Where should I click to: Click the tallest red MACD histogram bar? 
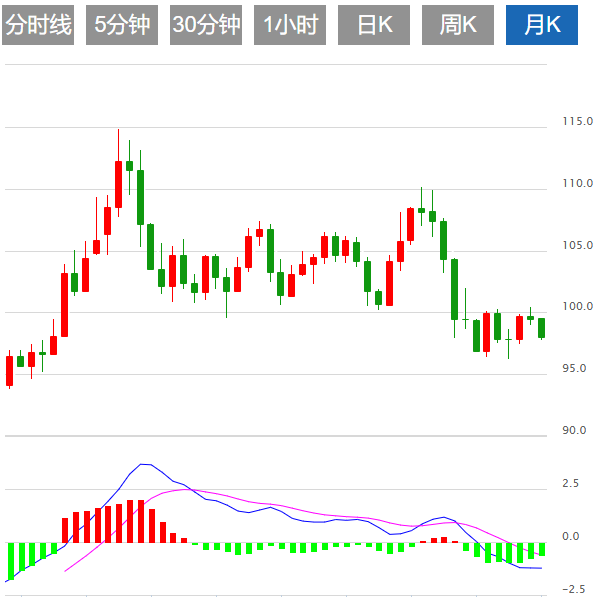tap(141, 520)
